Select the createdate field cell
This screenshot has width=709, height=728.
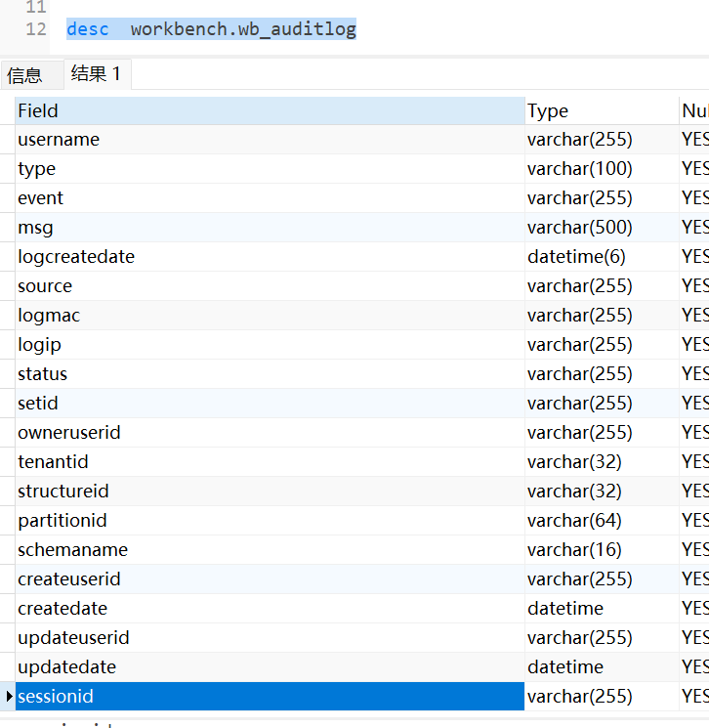(271, 608)
